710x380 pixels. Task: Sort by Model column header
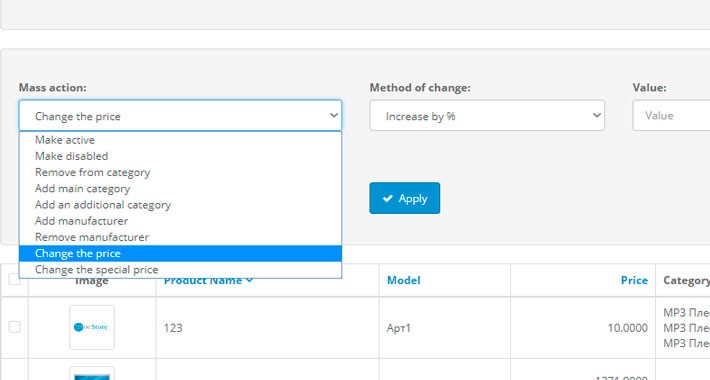coord(403,280)
